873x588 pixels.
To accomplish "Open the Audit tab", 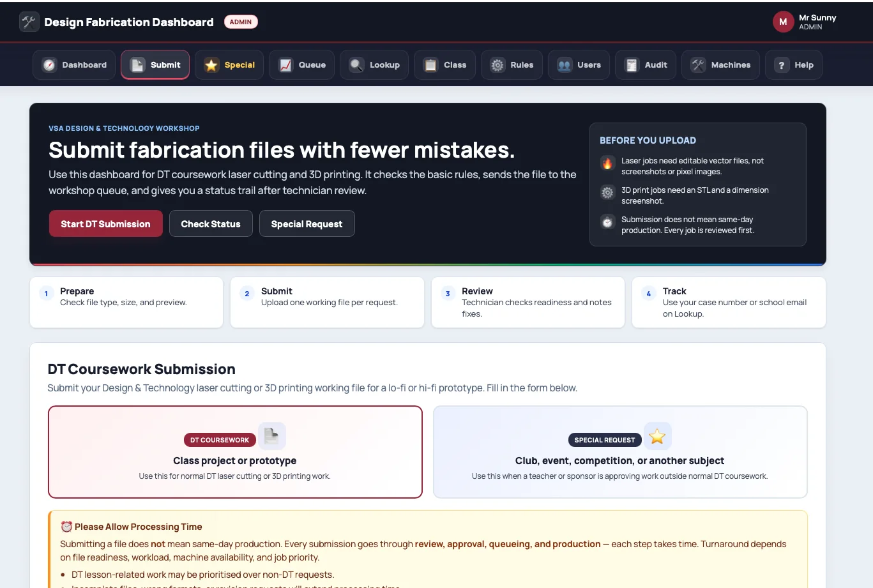I will 646,65.
